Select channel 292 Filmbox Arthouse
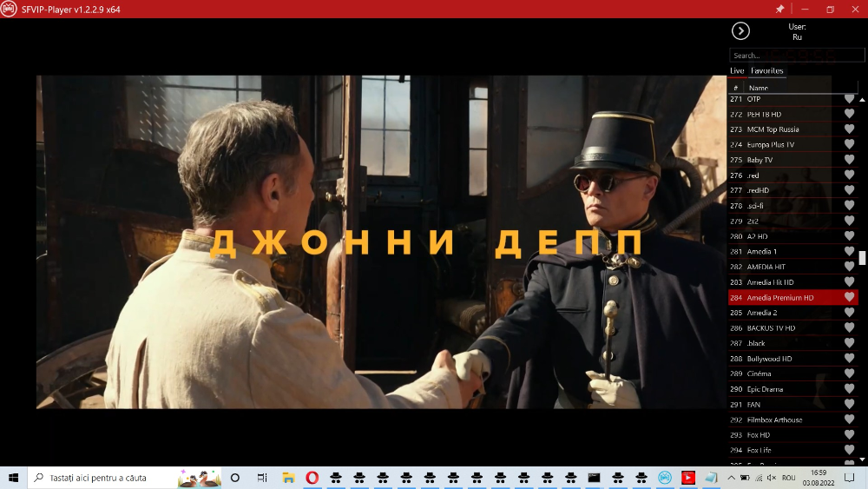 [792, 420]
